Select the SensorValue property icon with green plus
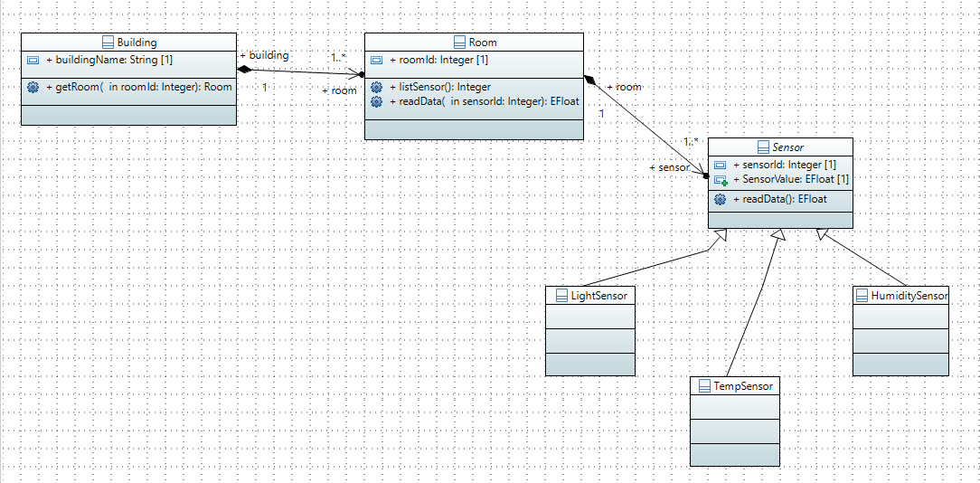 click(720, 179)
